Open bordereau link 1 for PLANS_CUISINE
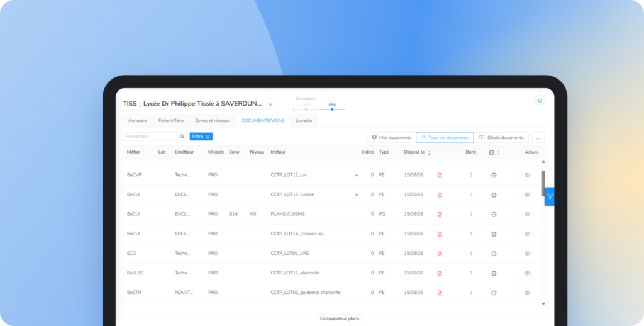The height and width of the screenshot is (326, 644). (x=471, y=214)
